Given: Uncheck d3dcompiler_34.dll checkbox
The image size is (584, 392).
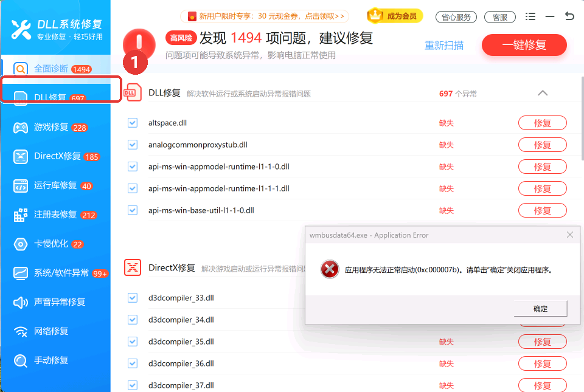Looking at the screenshot, I should coord(133,320).
